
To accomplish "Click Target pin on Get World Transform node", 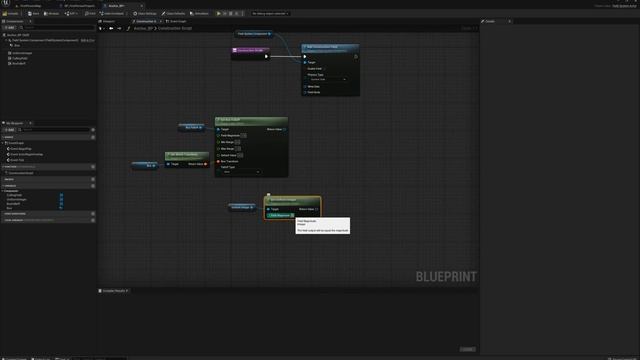I will pyautogui.click(x=168, y=164).
